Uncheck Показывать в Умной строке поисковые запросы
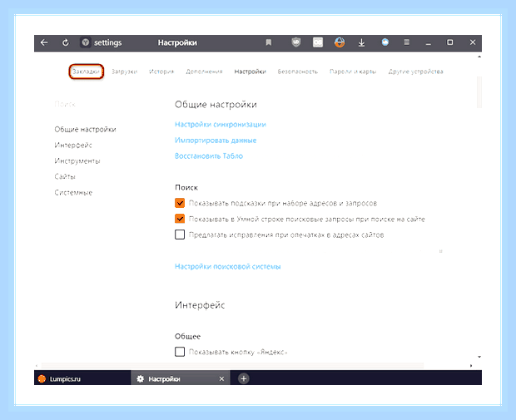 (180, 219)
